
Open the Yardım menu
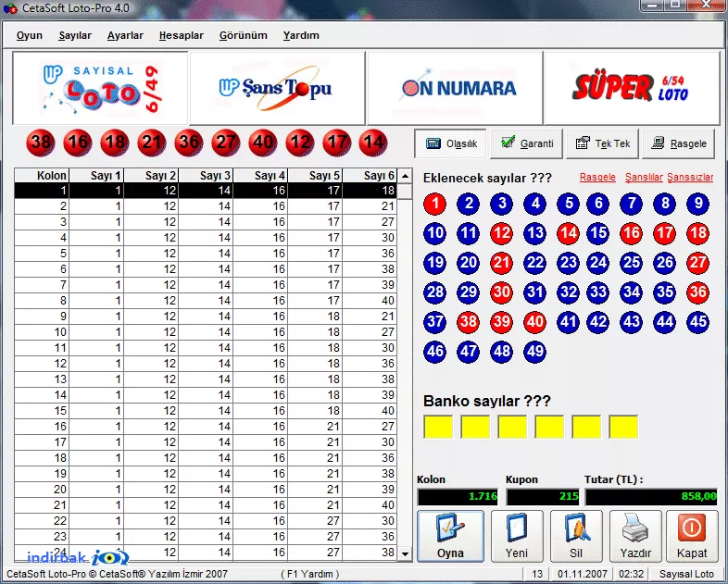(x=301, y=36)
